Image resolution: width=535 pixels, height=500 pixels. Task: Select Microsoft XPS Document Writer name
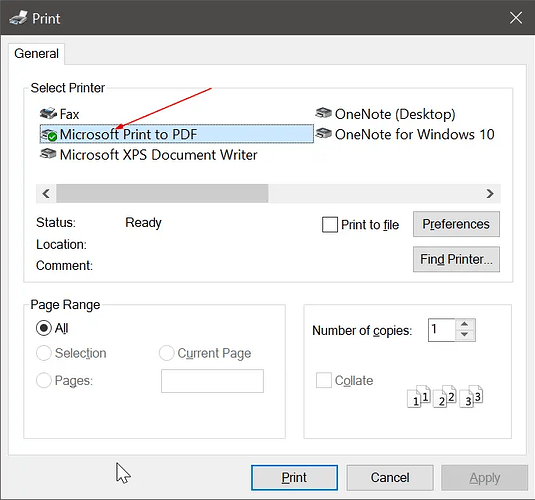159,155
